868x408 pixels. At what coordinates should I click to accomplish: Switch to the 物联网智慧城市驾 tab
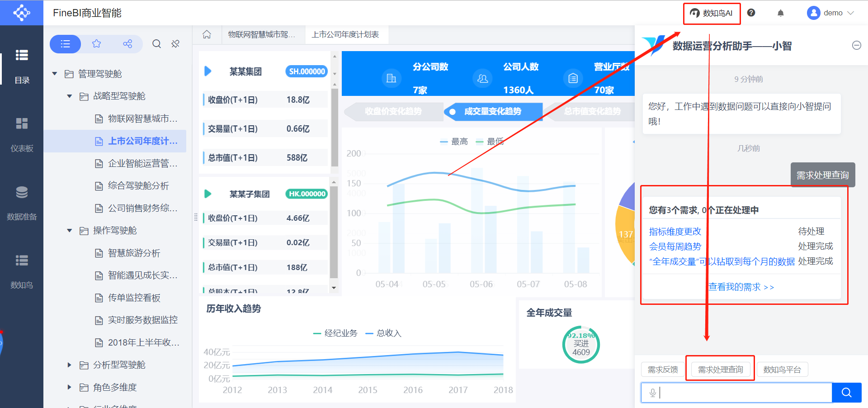click(x=261, y=34)
